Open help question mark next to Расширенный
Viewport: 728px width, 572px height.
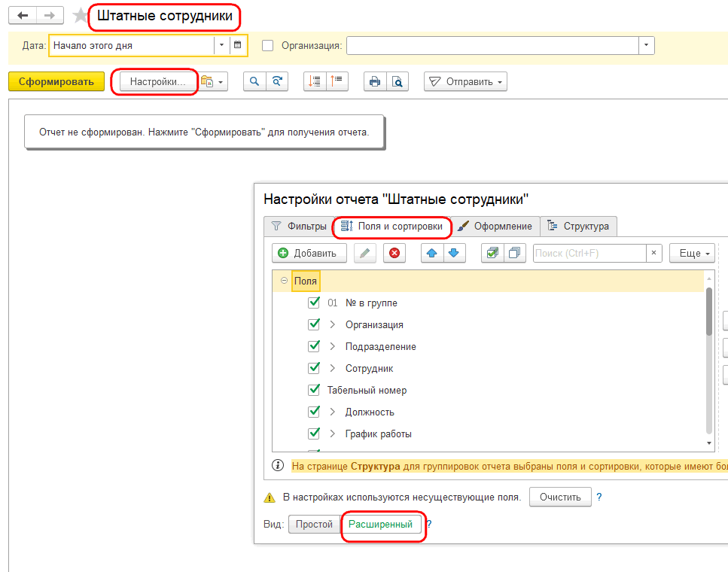tap(429, 524)
